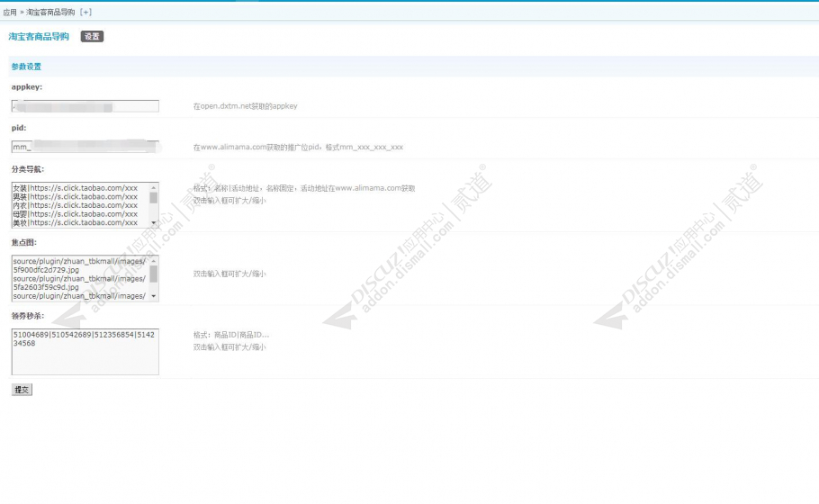The width and height of the screenshot is (819, 504).
Task: Click the 焦点图: field label
Action: [x=24, y=242]
